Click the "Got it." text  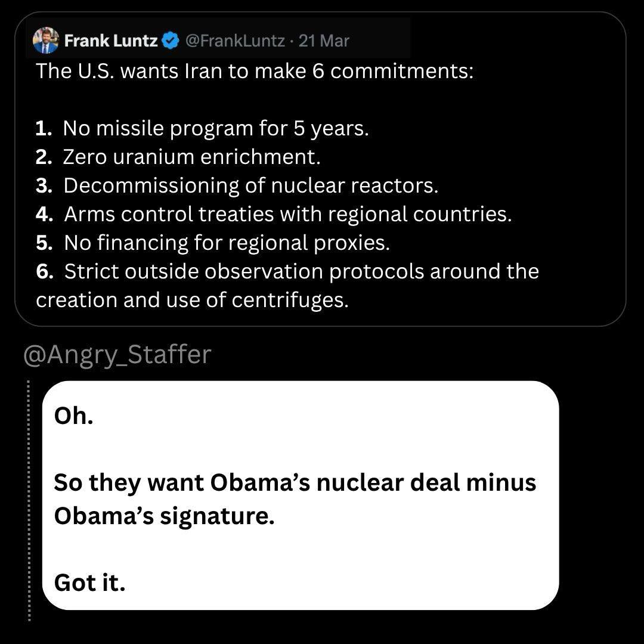pyautogui.click(x=89, y=582)
